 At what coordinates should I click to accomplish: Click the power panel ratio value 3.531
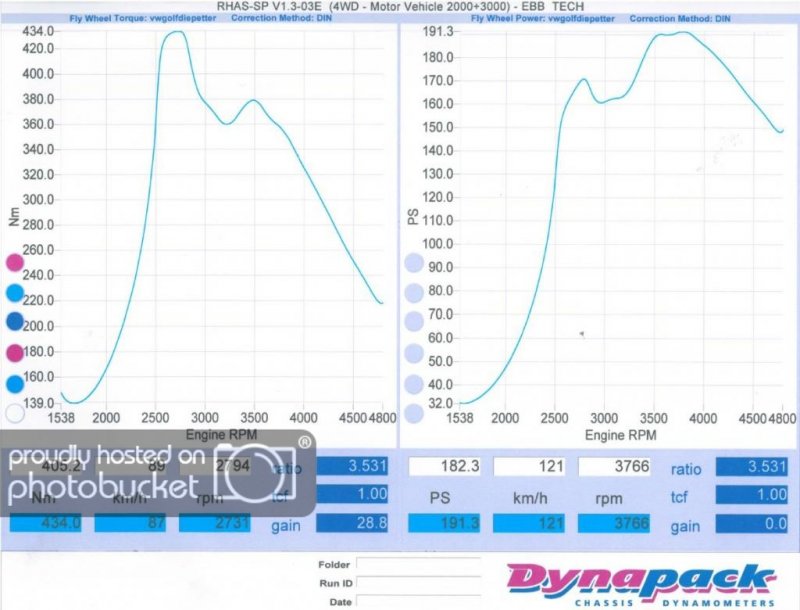[752, 467]
